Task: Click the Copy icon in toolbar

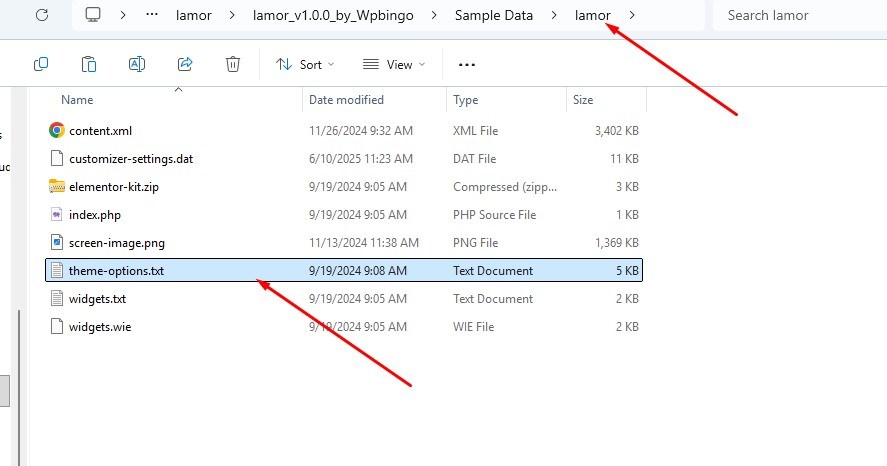Action: point(41,64)
